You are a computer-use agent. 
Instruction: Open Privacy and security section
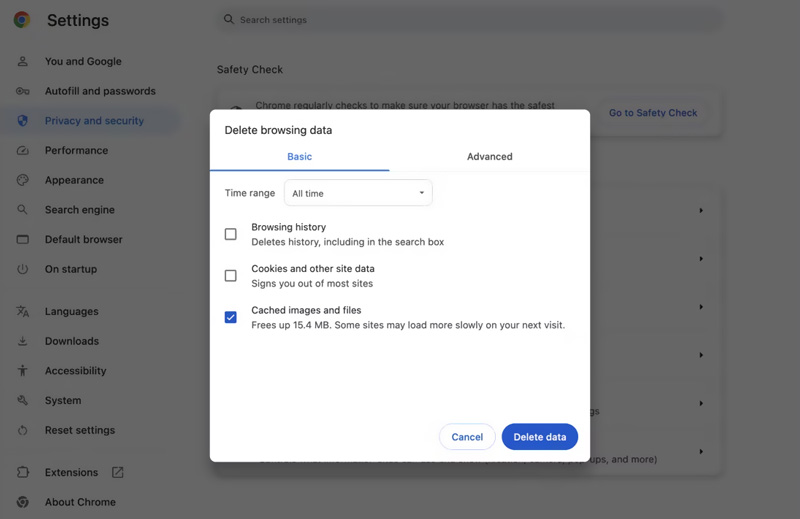click(94, 120)
